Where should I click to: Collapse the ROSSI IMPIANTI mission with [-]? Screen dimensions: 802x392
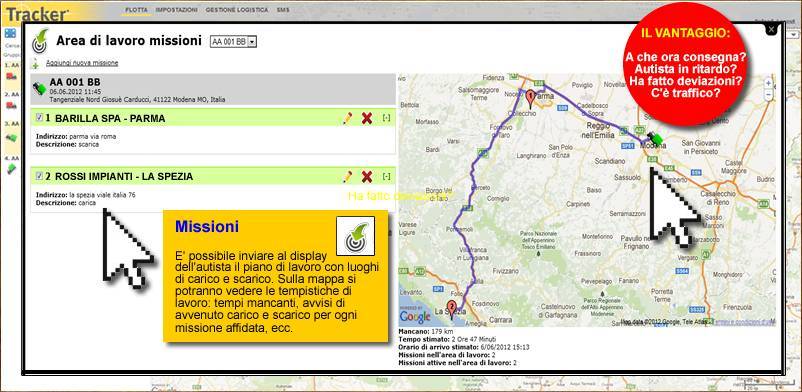386,177
